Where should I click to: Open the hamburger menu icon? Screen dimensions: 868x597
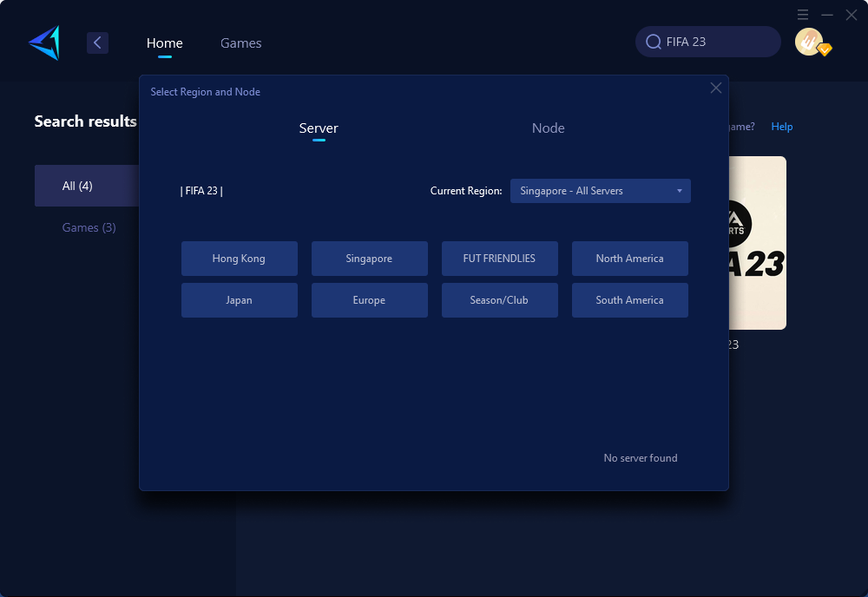coord(803,15)
